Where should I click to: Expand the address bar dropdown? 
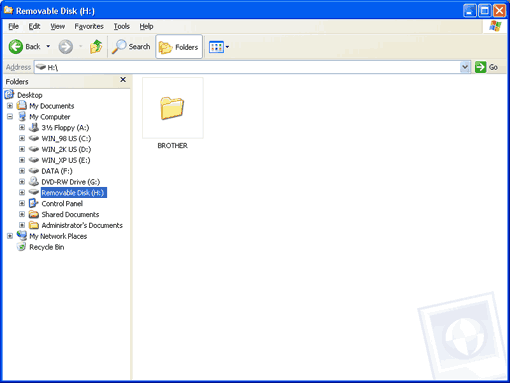465,67
